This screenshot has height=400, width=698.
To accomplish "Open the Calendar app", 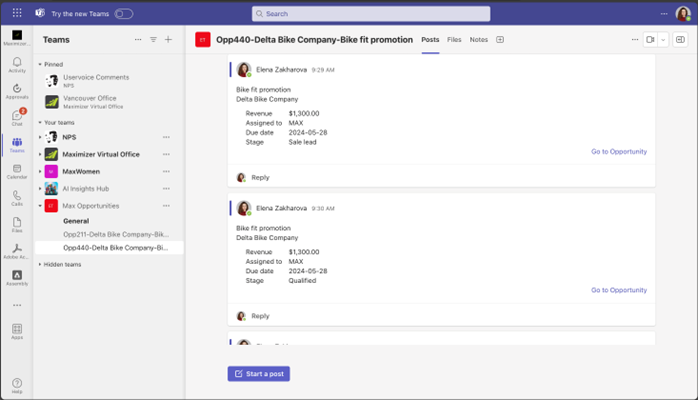I will point(17,171).
